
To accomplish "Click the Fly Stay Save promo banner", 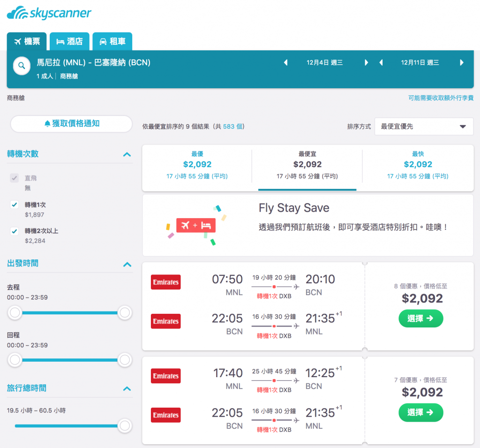I will click(x=308, y=226).
